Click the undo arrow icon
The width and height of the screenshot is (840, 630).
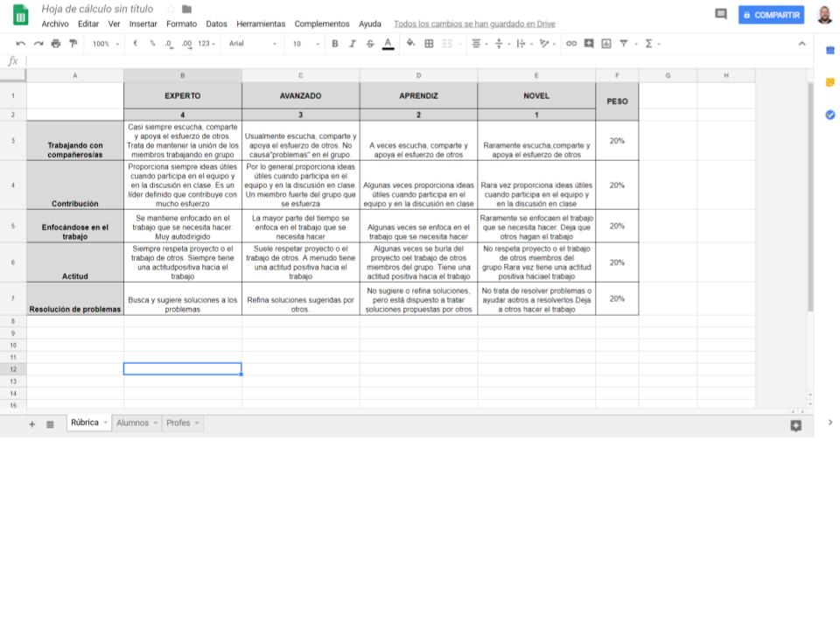pos(20,44)
